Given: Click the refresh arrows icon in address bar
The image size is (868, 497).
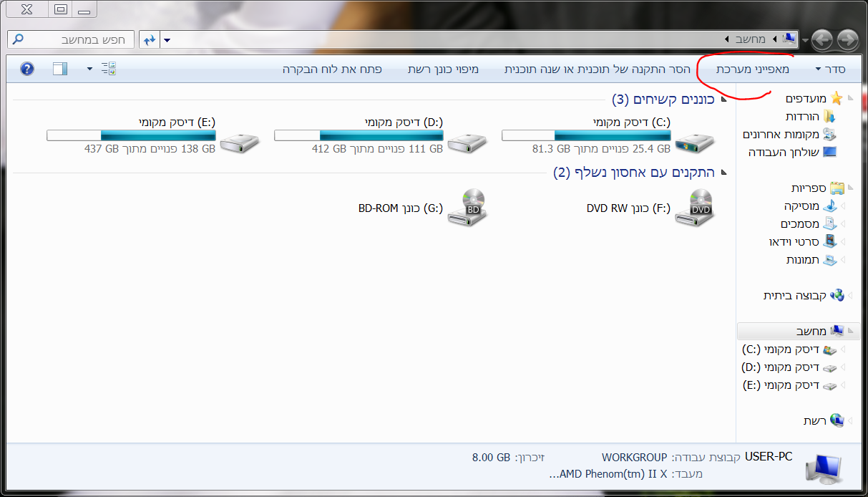Looking at the screenshot, I should [x=150, y=40].
